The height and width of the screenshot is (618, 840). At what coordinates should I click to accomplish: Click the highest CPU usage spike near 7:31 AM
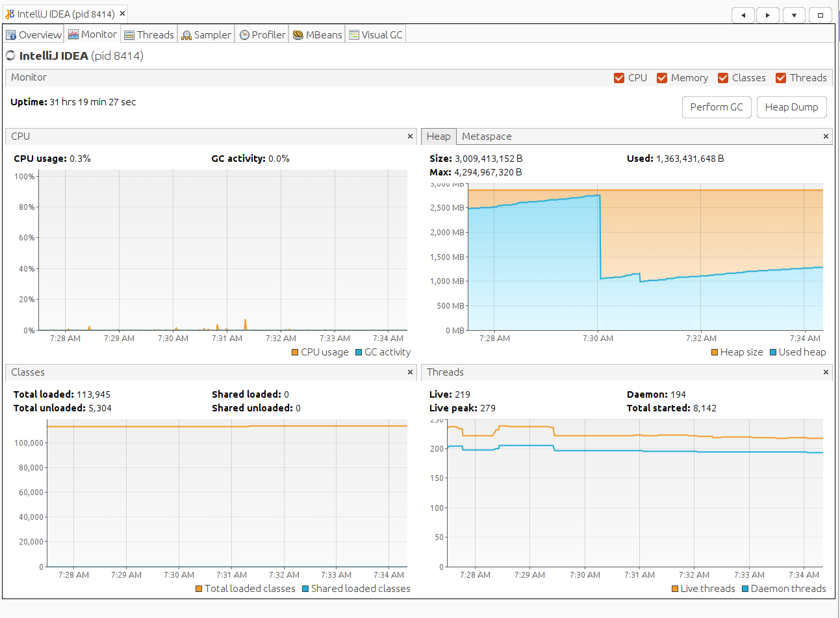point(245,324)
